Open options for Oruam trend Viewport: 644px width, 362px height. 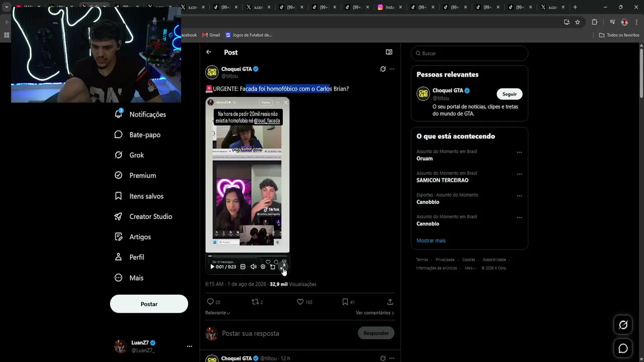point(519,152)
